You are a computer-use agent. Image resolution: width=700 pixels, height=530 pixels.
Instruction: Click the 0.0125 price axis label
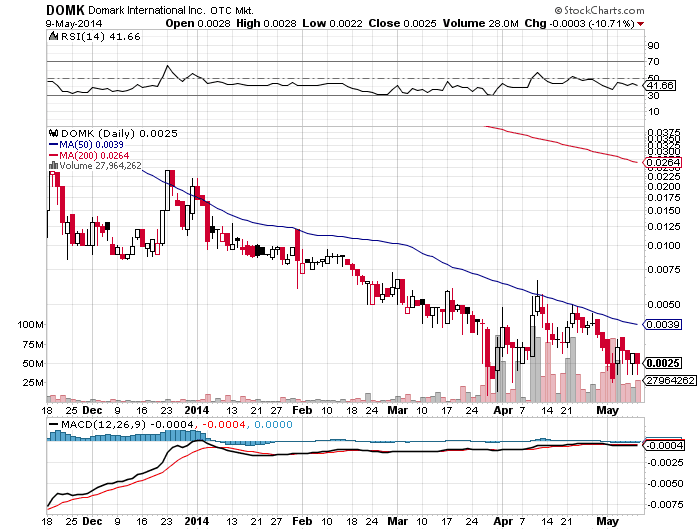664,227
